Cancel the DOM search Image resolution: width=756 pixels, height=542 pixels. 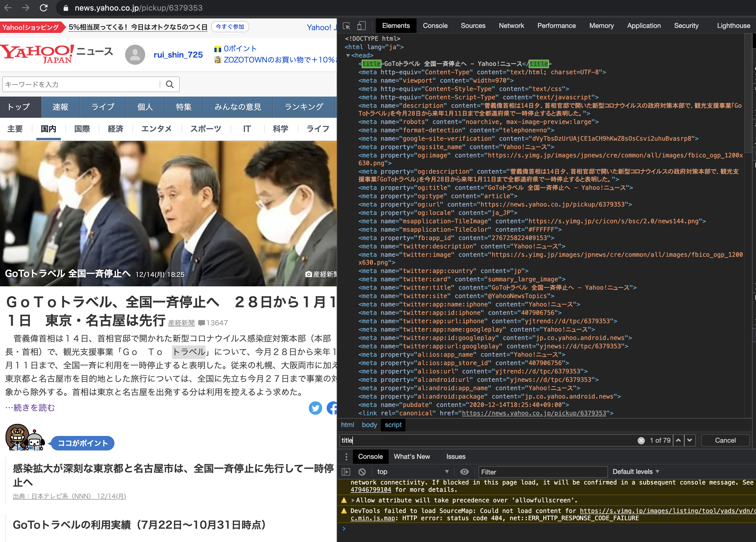pos(725,440)
